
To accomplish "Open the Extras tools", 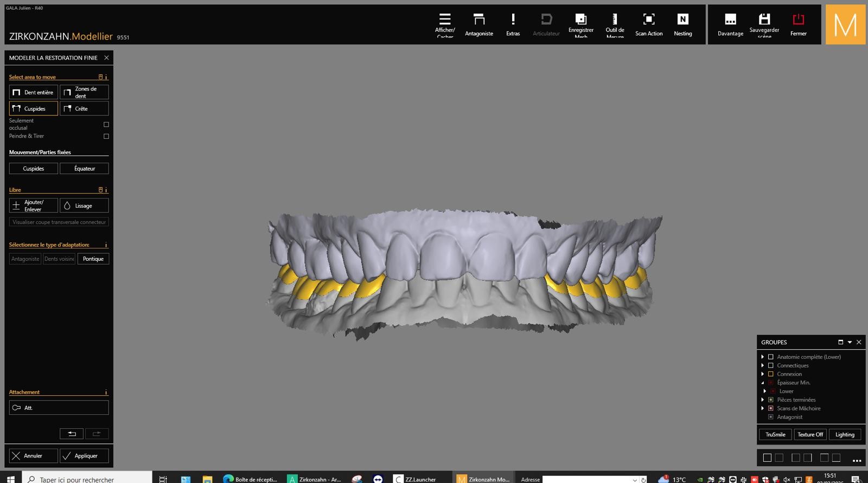I will [513, 25].
